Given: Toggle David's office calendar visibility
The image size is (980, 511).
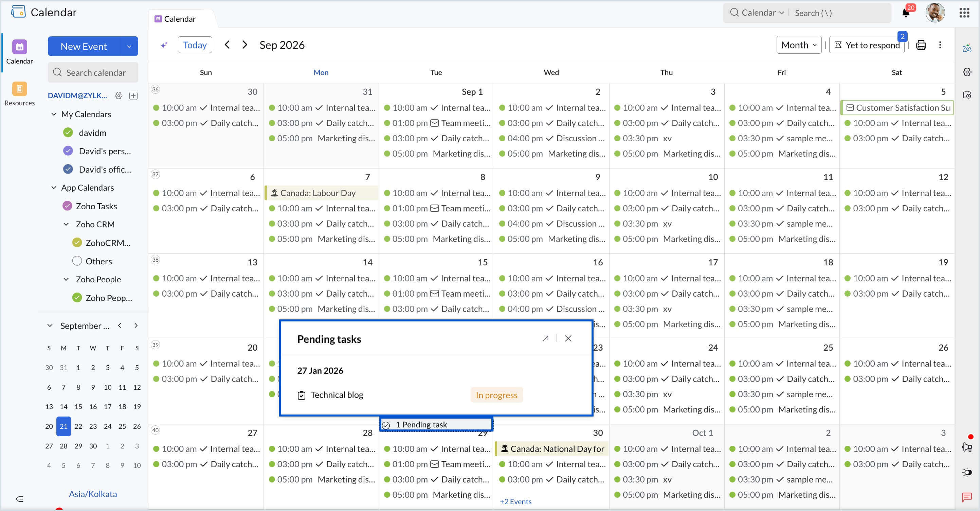Looking at the screenshot, I should [x=68, y=170].
